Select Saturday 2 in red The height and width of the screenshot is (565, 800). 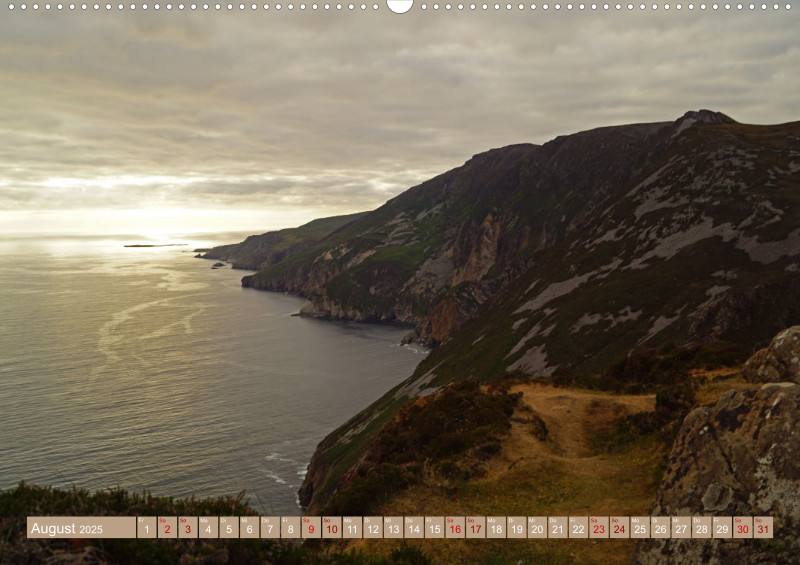[167, 527]
